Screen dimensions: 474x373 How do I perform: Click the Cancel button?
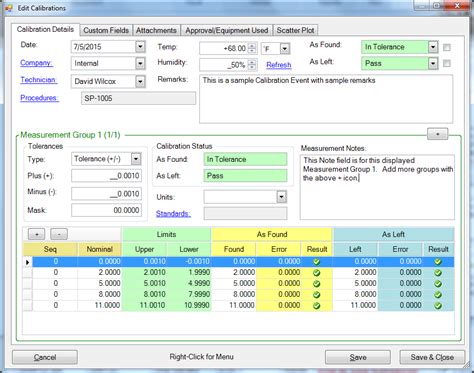[45, 357]
